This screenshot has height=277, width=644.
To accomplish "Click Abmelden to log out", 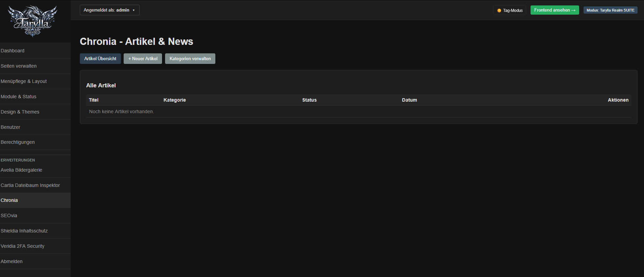I will (35, 261).
